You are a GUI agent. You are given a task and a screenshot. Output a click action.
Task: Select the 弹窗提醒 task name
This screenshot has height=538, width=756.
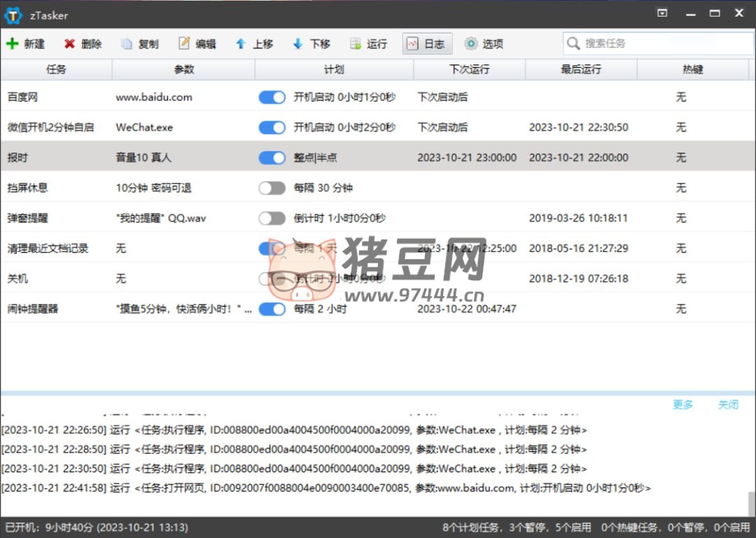point(27,218)
